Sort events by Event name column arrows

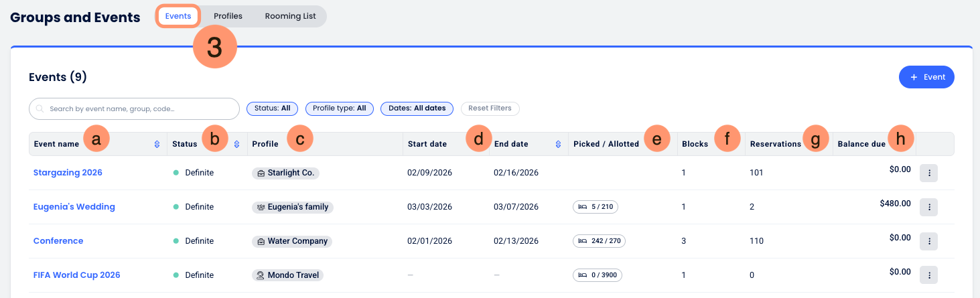pyautogui.click(x=157, y=144)
